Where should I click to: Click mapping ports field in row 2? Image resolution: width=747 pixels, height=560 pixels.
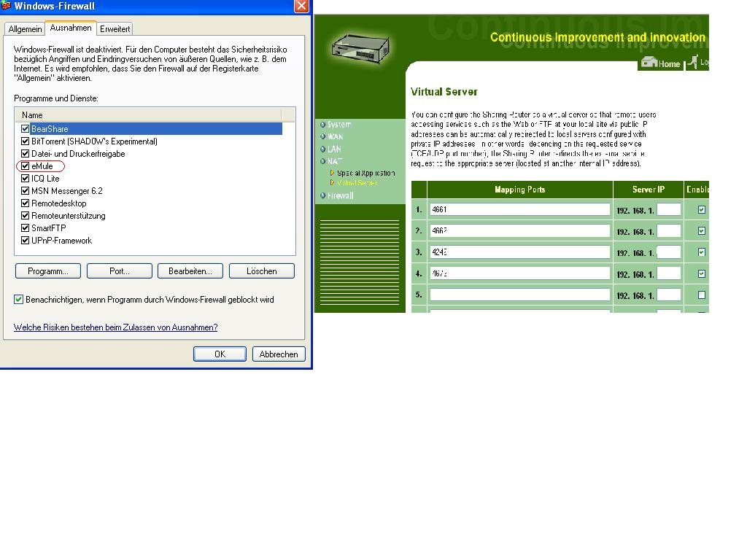pyautogui.click(x=519, y=230)
